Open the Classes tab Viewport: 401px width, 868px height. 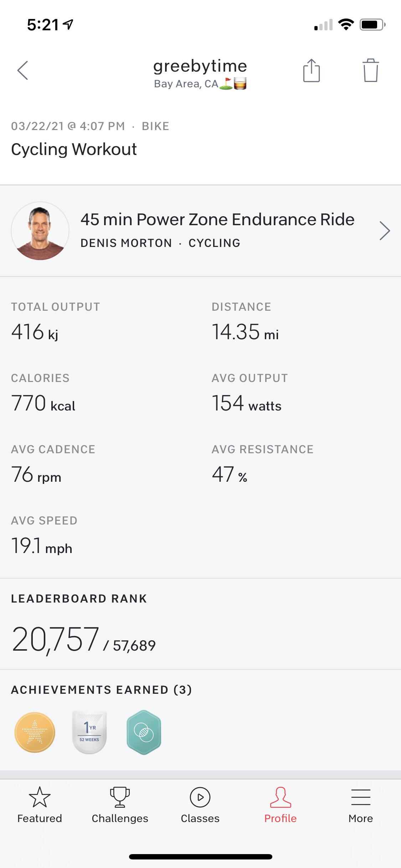200,805
